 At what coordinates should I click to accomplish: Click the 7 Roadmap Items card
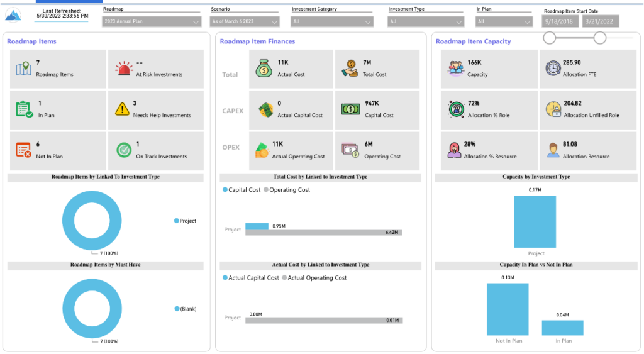[58, 69]
